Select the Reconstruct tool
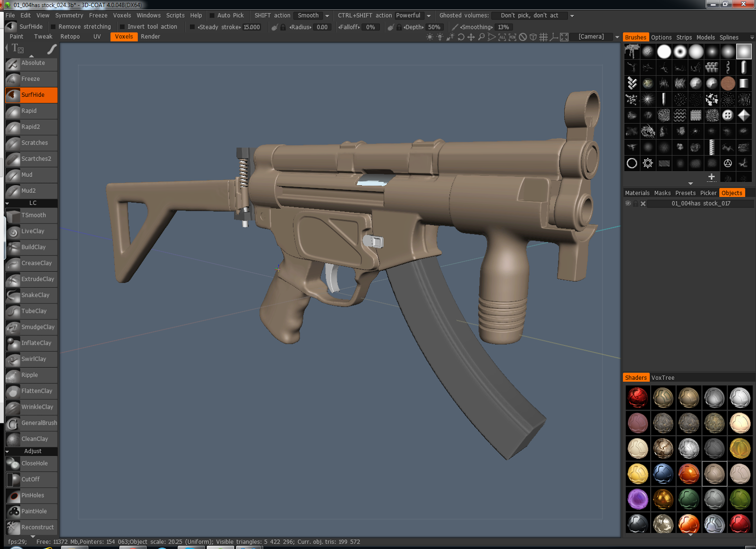 [31, 527]
